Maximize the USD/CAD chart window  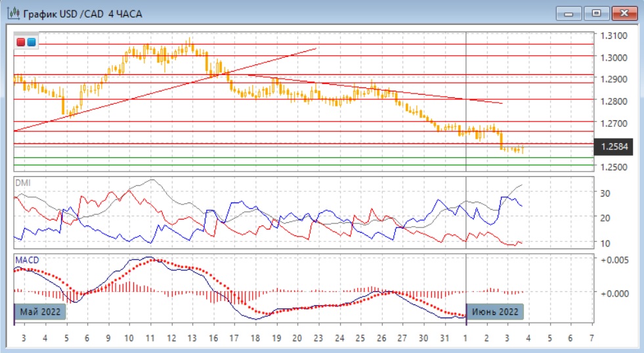(x=596, y=13)
